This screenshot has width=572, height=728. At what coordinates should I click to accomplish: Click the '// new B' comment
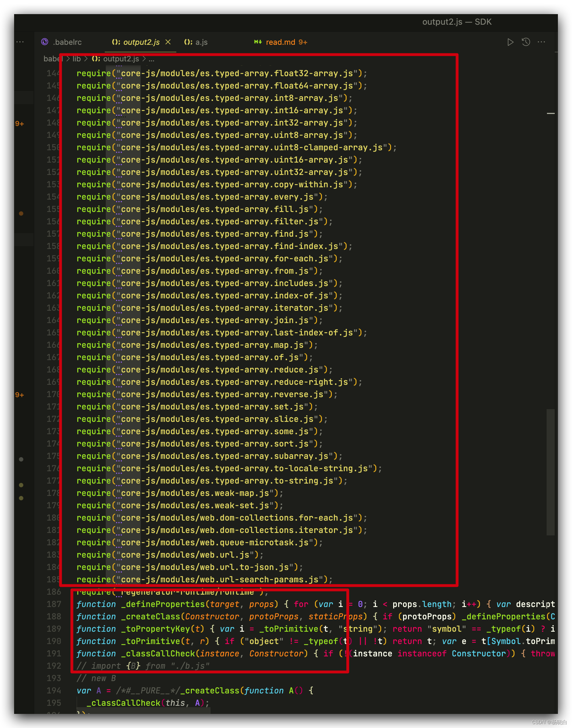click(x=96, y=678)
